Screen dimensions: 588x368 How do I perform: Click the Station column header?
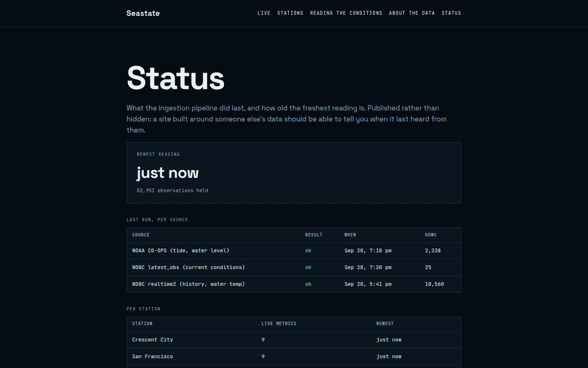tap(142, 324)
